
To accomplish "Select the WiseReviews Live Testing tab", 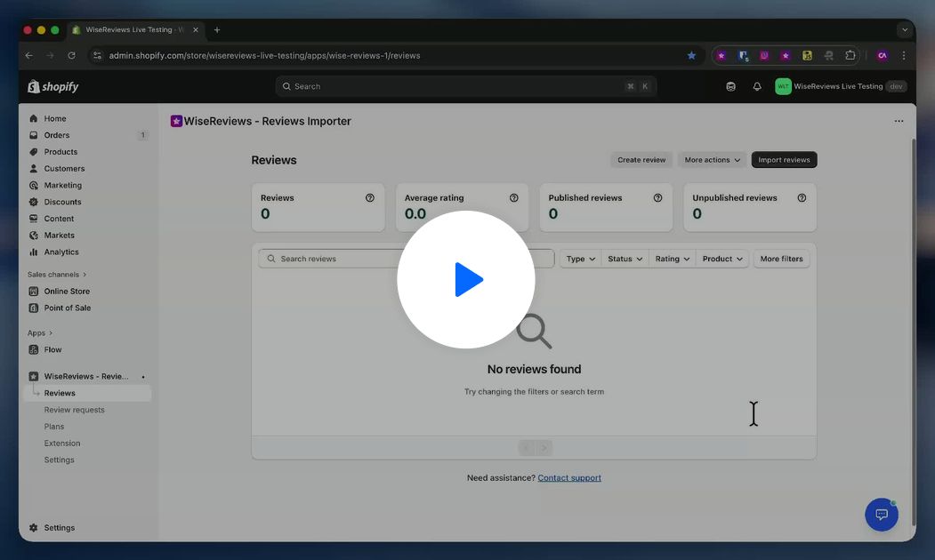I will pyautogui.click(x=134, y=30).
